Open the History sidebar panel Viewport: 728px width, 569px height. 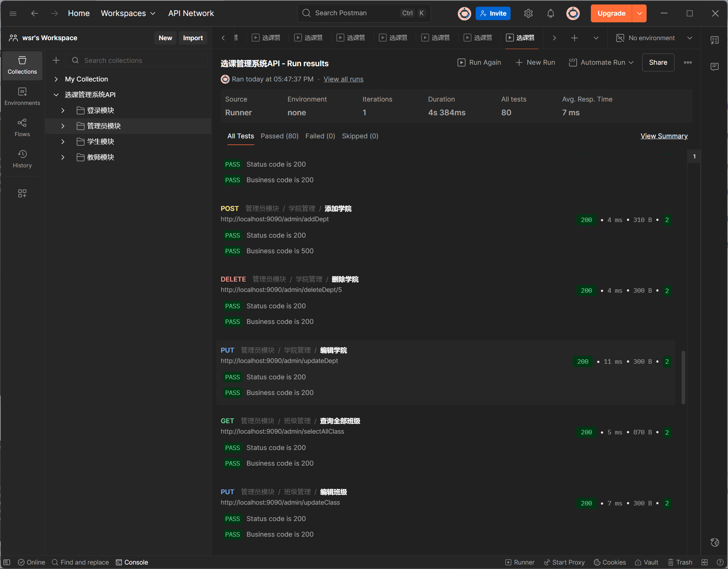[x=22, y=159]
